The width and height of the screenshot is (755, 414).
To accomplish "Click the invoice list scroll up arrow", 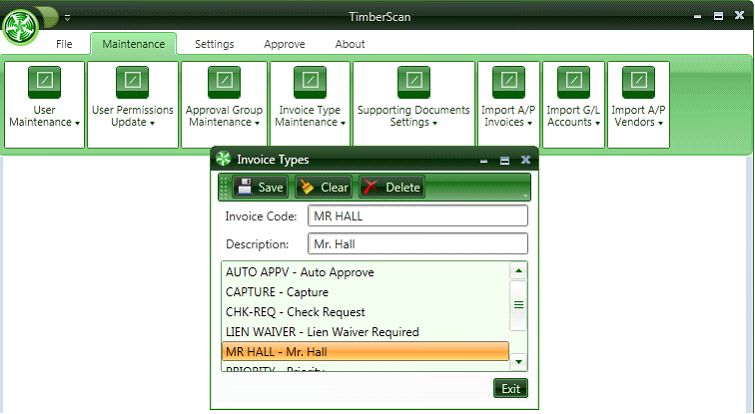I will 518,271.
